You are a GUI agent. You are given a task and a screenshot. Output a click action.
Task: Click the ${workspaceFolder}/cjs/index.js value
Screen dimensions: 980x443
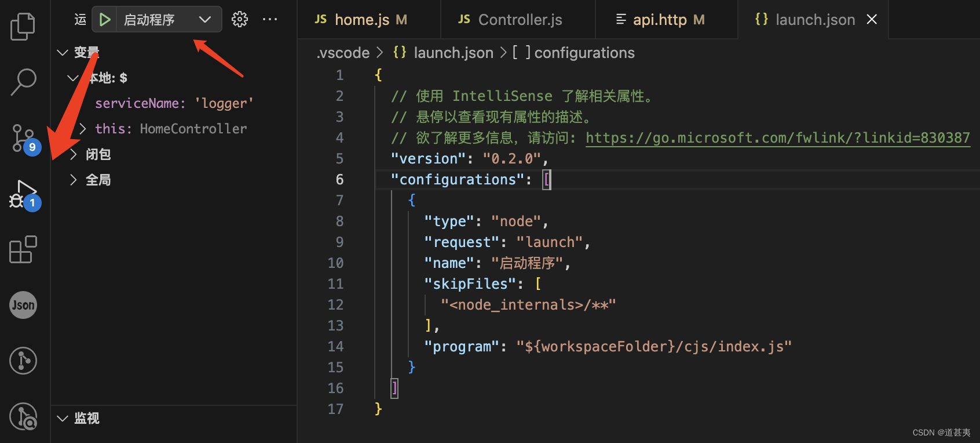[x=654, y=346]
